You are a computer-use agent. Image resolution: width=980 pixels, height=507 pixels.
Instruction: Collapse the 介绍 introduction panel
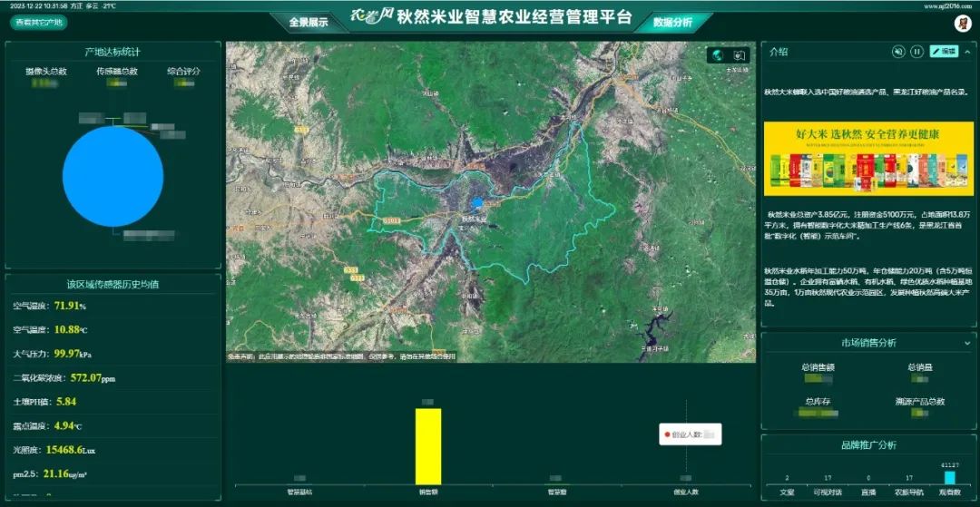tap(966, 52)
